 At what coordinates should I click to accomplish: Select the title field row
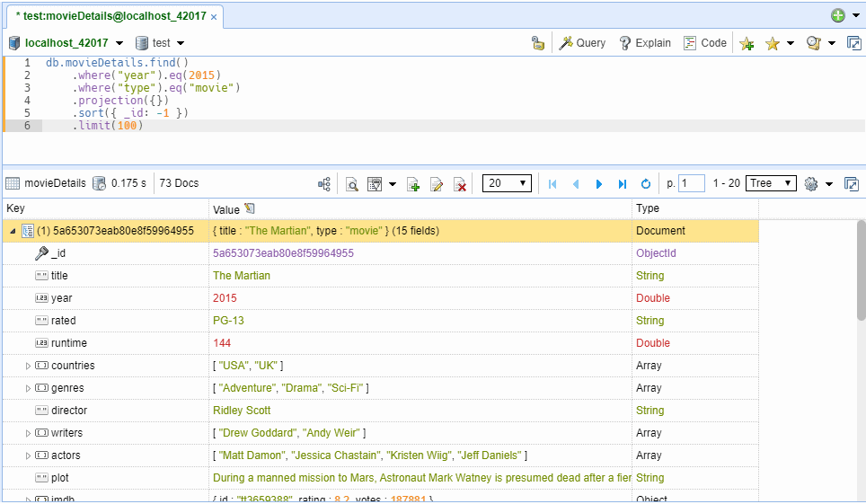[381, 276]
